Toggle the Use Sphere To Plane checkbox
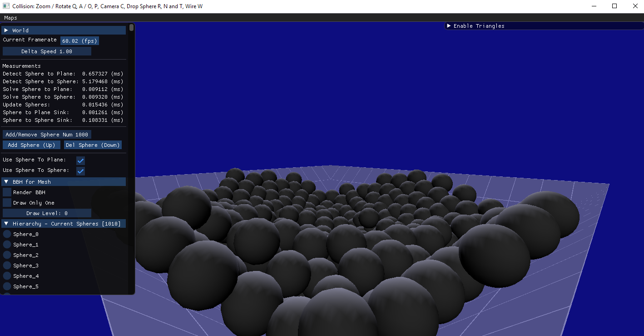 coord(80,160)
